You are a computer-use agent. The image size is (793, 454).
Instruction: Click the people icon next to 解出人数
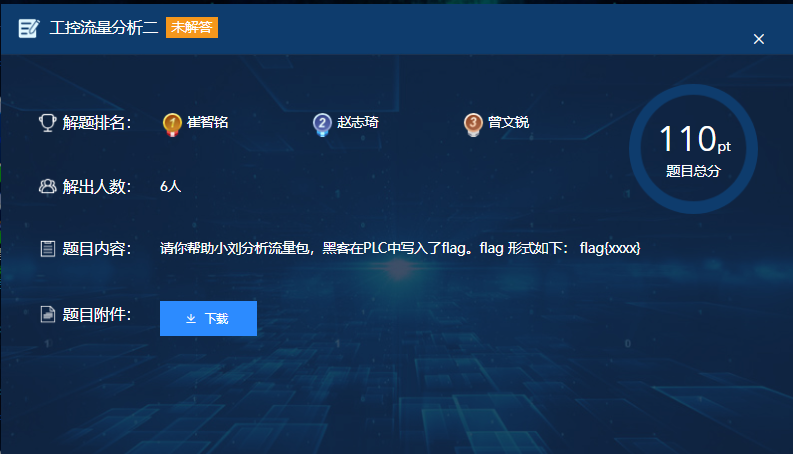pos(48,187)
